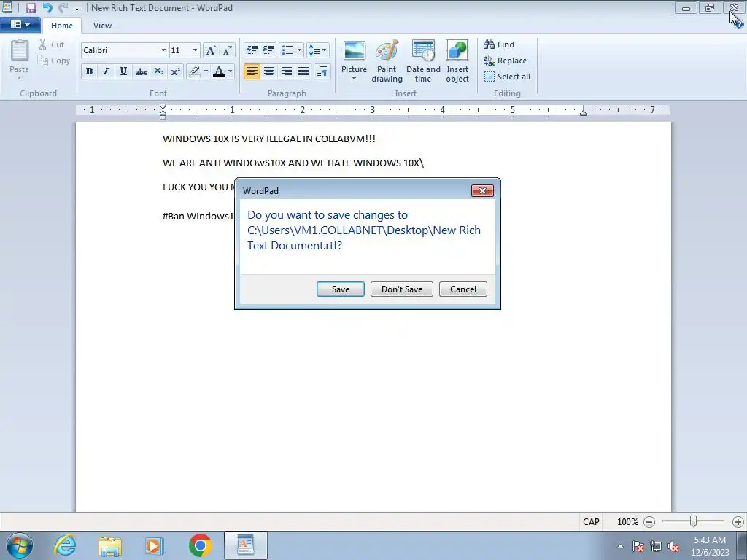Click Find in the Editing group
Image resolution: width=747 pixels, height=560 pixels.
(499, 44)
